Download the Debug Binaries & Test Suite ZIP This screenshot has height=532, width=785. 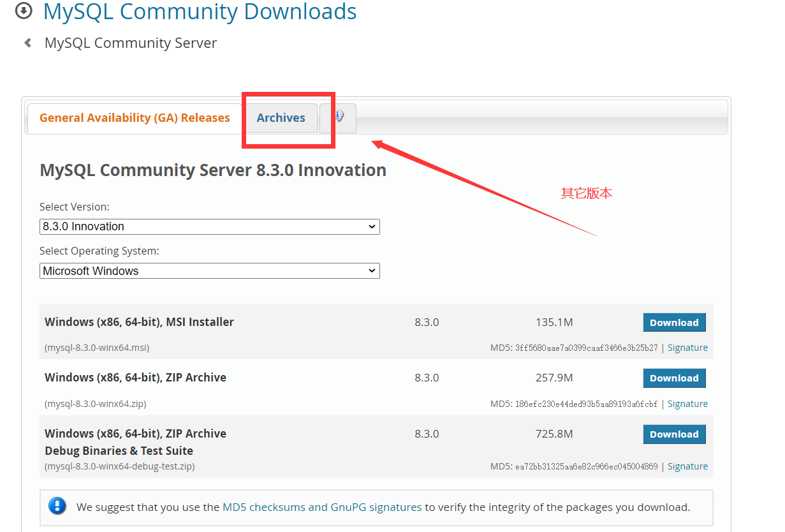click(x=674, y=434)
